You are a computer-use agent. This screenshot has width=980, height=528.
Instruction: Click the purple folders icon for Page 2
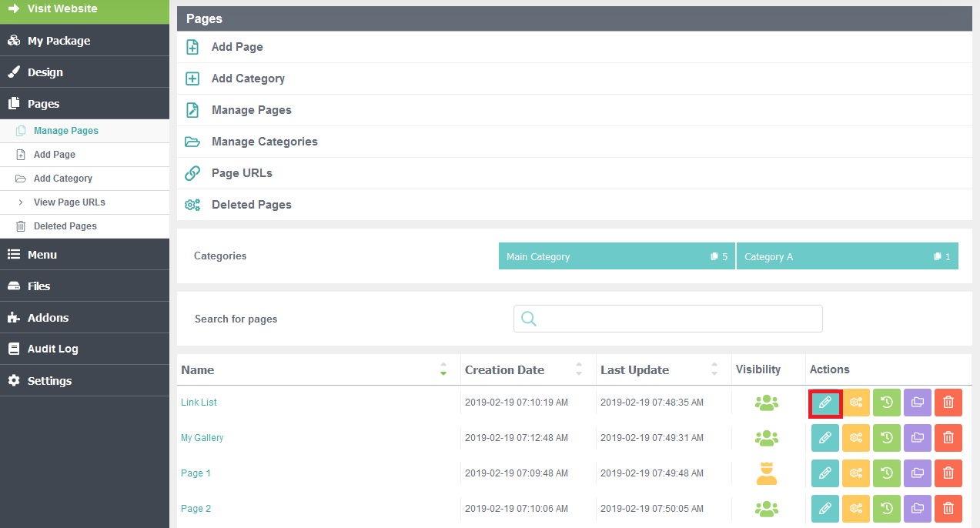click(917, 509)
